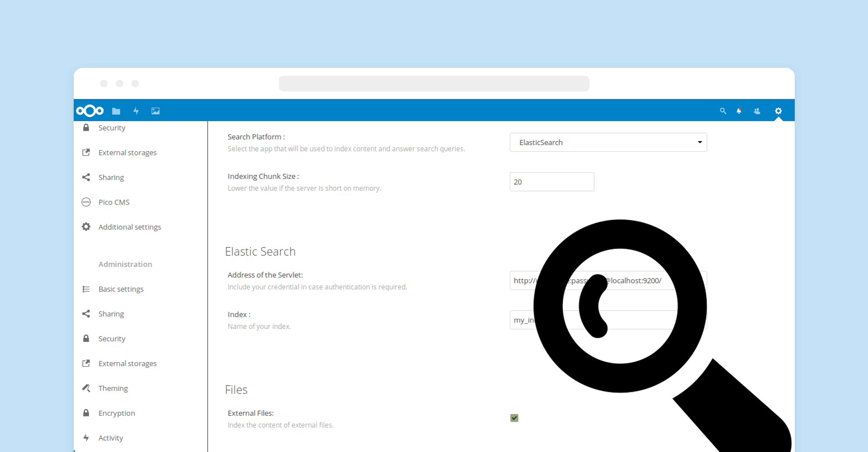The image size is (868, 452).
Task: Open the Files app folder icon
Action: coord(116,111)
